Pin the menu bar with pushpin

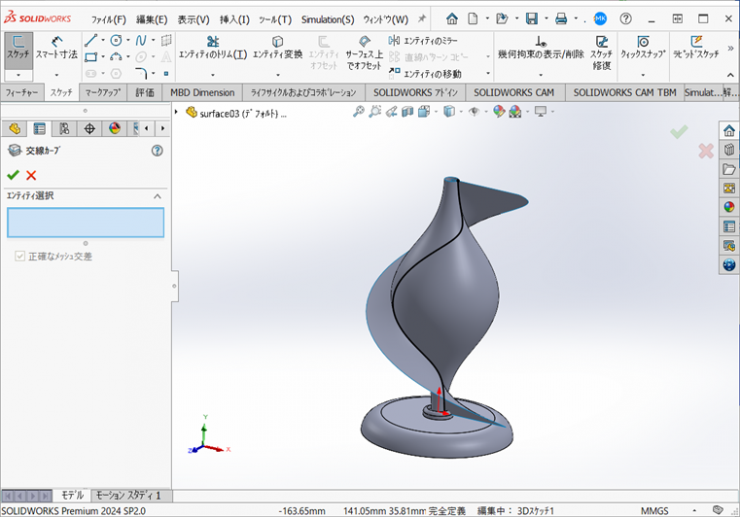[422, 19]
